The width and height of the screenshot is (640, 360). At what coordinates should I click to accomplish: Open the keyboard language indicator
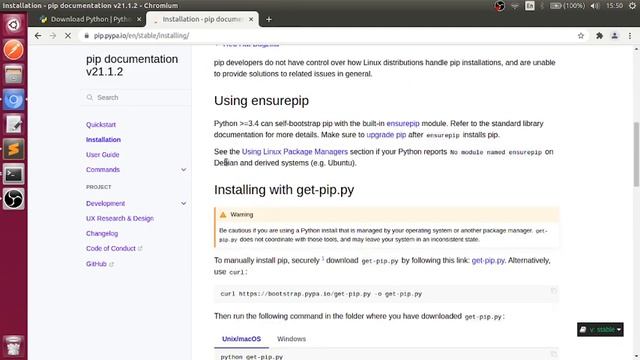click(x=530, y=6)
